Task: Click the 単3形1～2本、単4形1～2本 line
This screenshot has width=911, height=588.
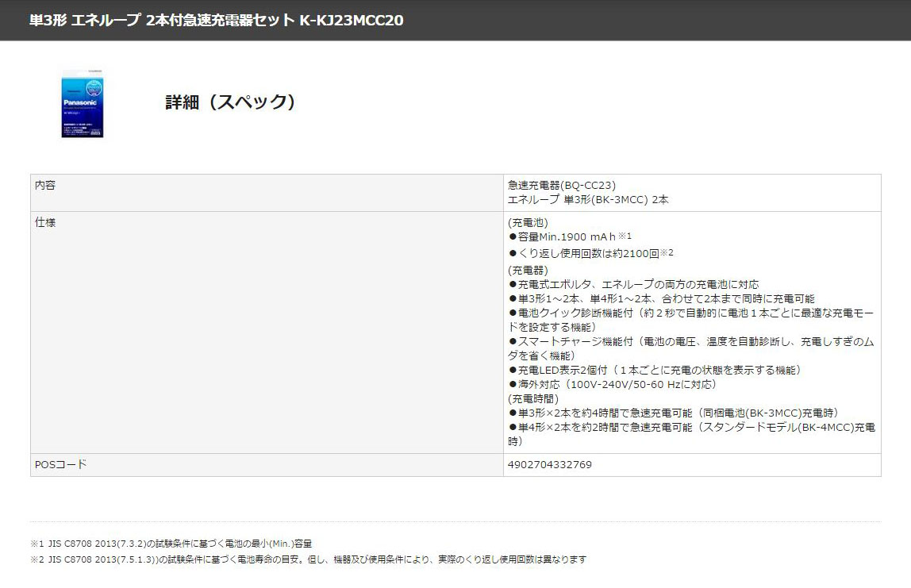Action: (662, 298)
